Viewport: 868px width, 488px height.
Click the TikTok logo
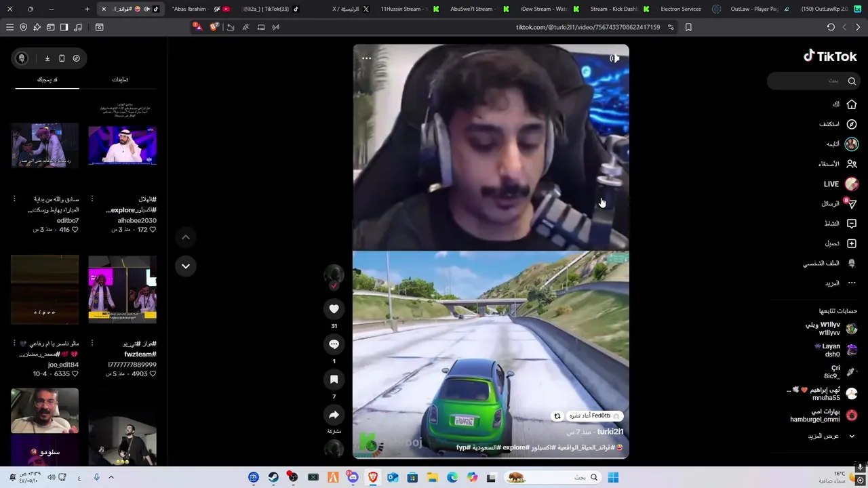coord(830,56)
